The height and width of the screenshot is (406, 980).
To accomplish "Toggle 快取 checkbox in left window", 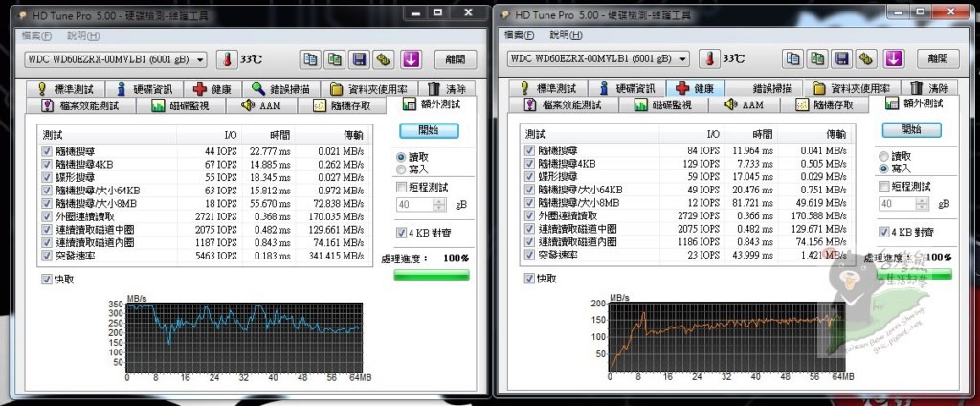I will tap(46, 279).
